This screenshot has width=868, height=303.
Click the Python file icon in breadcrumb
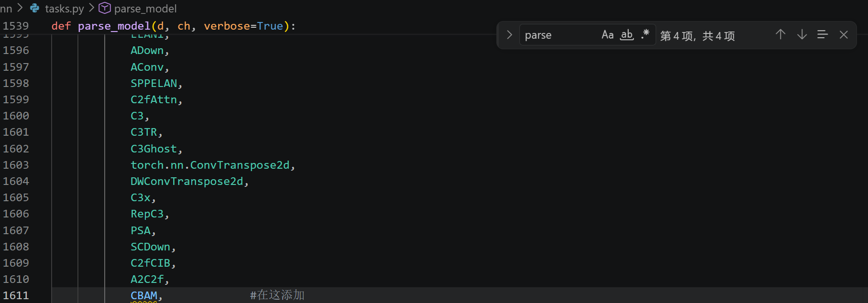34,8
